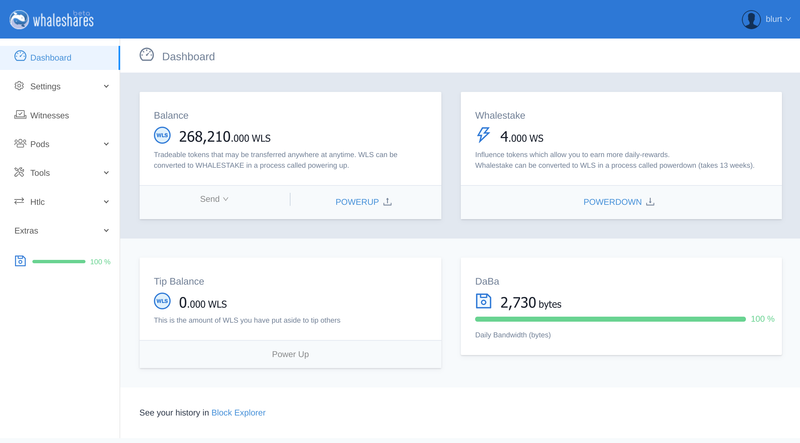Click the DaBa daily bandwidth progress bar
Viewport: 800px width, 443px height.
(x=610, y=319)
